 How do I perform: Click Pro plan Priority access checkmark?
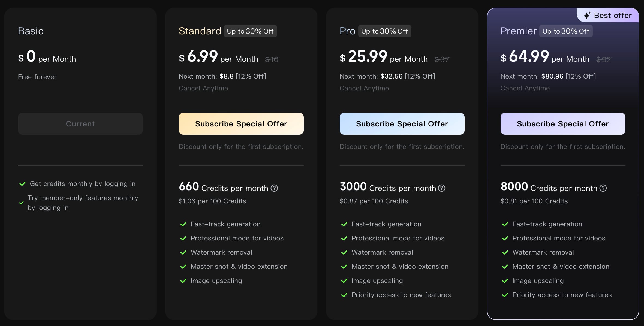pyautogui.click(x=344, y=295)
